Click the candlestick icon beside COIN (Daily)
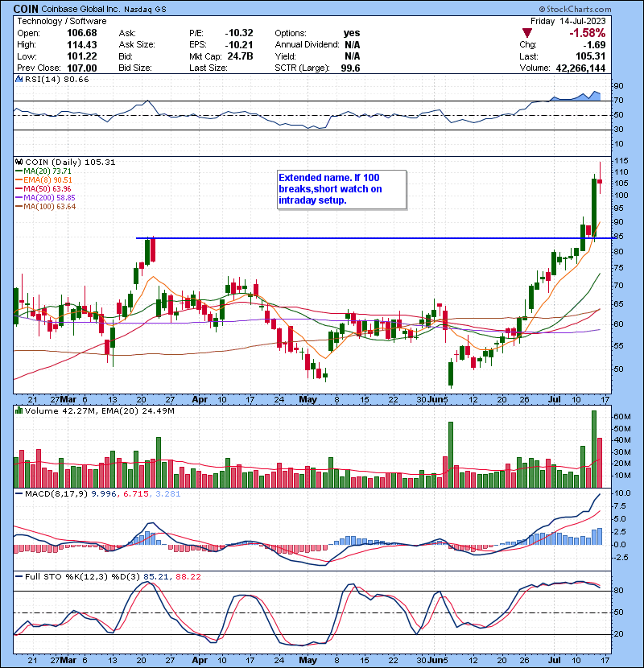 [19, 162]
